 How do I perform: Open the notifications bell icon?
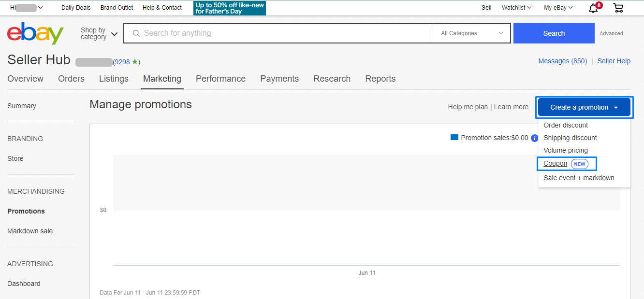click(x=593, y=8)
